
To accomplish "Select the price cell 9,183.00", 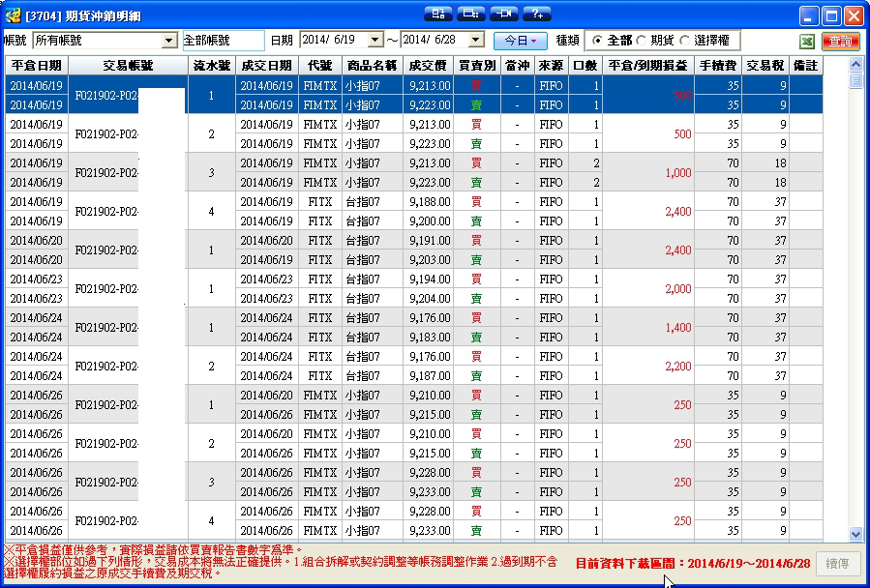I will click(428, 338).
